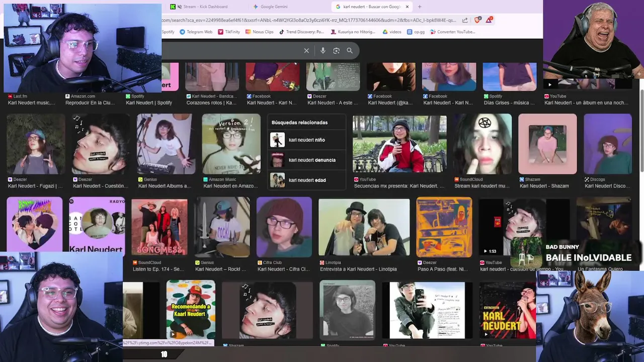644x362 pixels.
Task: Select related search karl neudert edad
Action: tap(307, 180)
